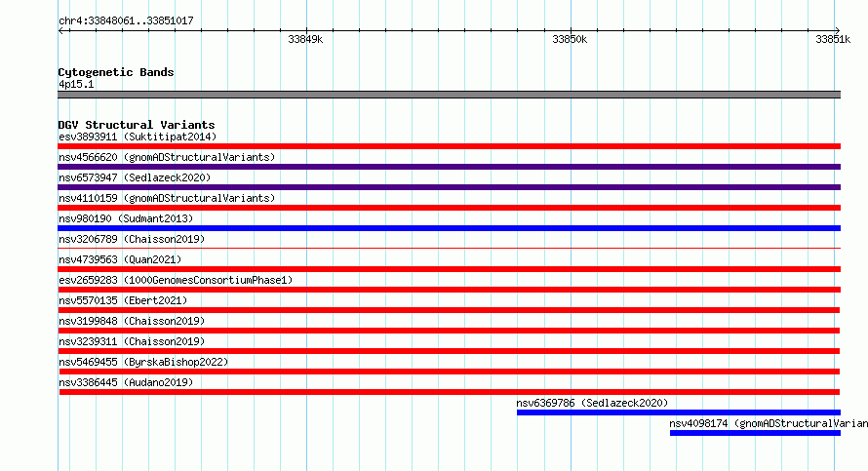Select the red bar for nsv5469455

tap(449, 372)
